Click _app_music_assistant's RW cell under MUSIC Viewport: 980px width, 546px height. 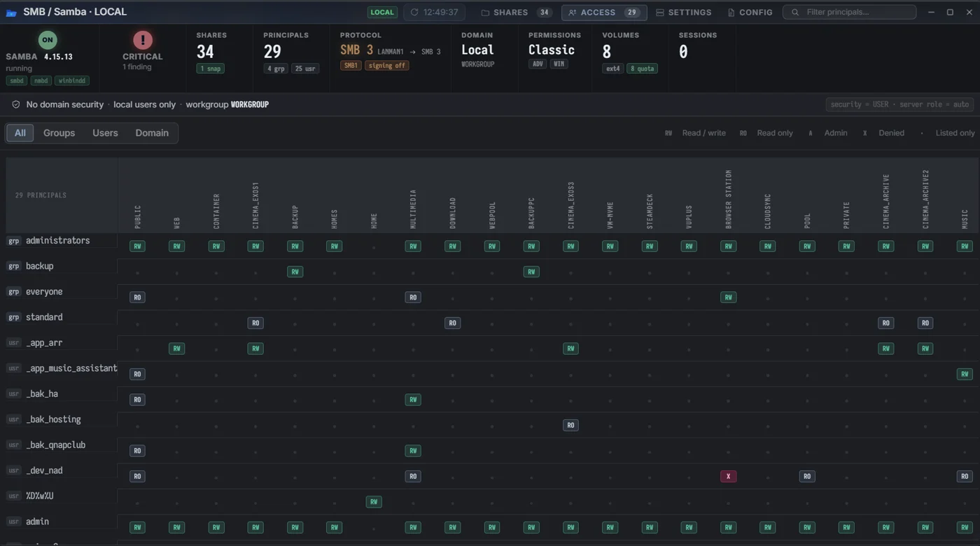click(965, 374)
